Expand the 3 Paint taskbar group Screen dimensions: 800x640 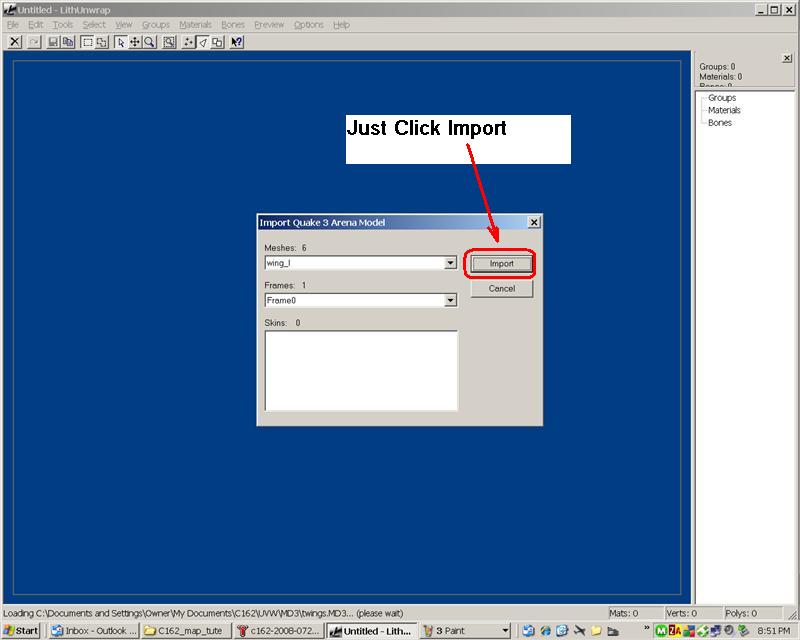click(465, 631)
